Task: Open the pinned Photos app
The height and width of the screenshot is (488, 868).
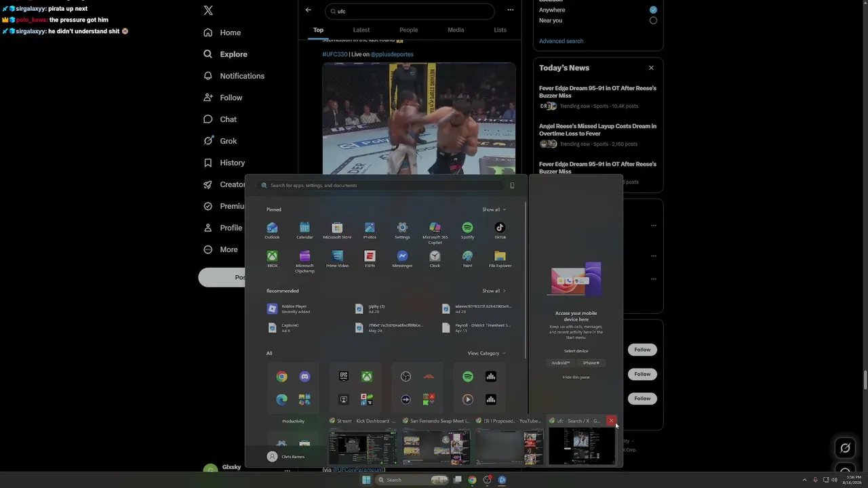Action: pyautogui.click(x=370, y=230)
